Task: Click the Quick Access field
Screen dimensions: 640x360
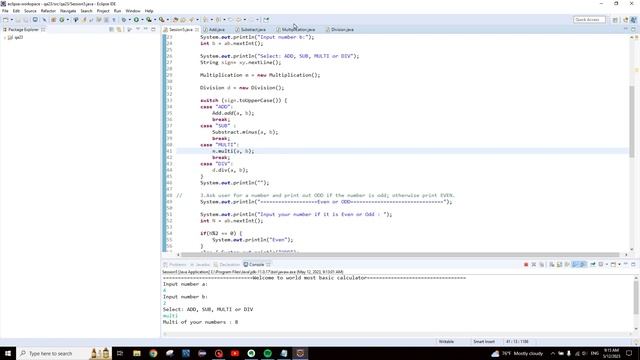Action: point(589,20)
